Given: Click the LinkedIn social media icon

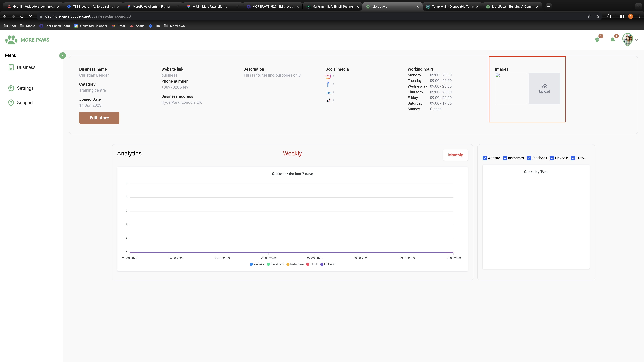Looking at the screenshot, I should 328,92.
